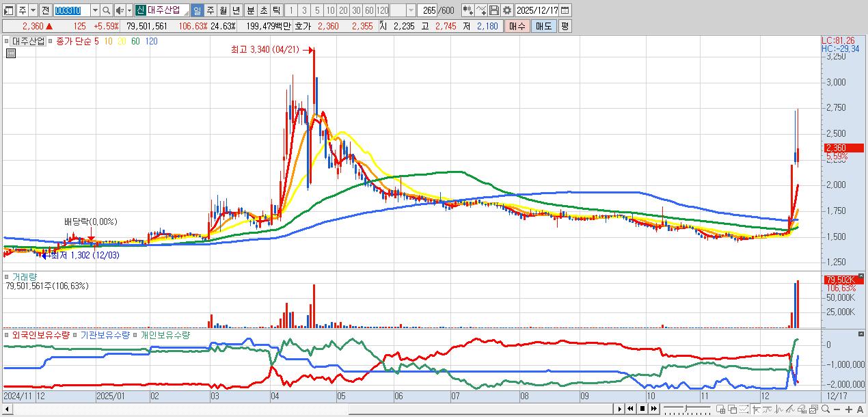Select interval number 30
The image size is (868, 417).
pos(356,10)
